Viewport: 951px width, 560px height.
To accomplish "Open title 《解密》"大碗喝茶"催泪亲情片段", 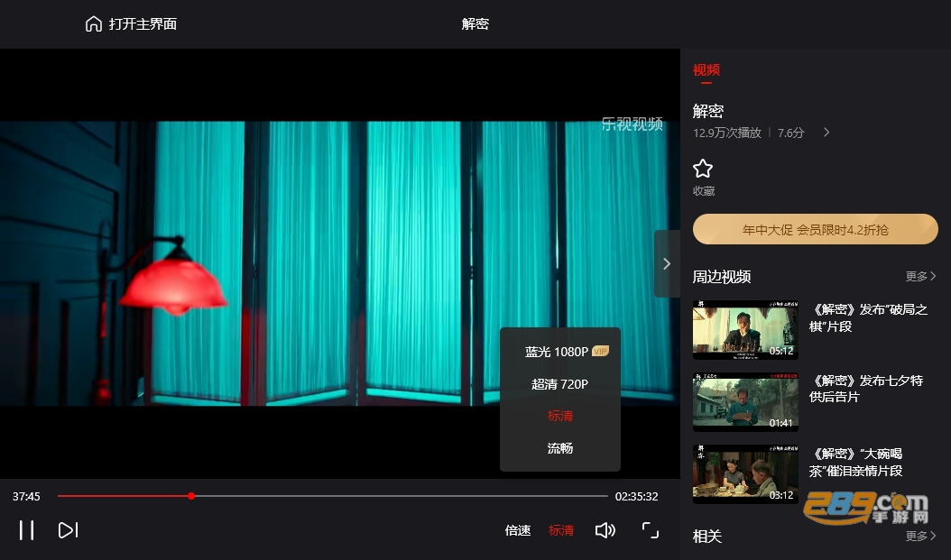I will (855, 462).
